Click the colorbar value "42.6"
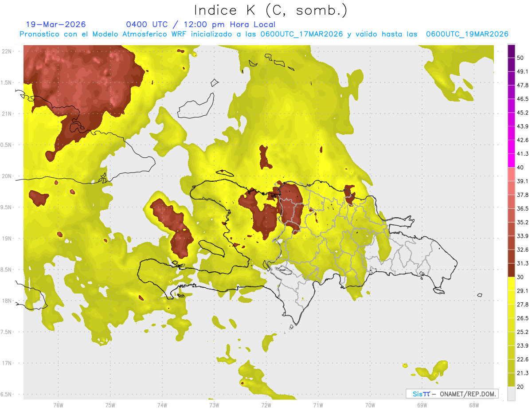 point(523,140)
